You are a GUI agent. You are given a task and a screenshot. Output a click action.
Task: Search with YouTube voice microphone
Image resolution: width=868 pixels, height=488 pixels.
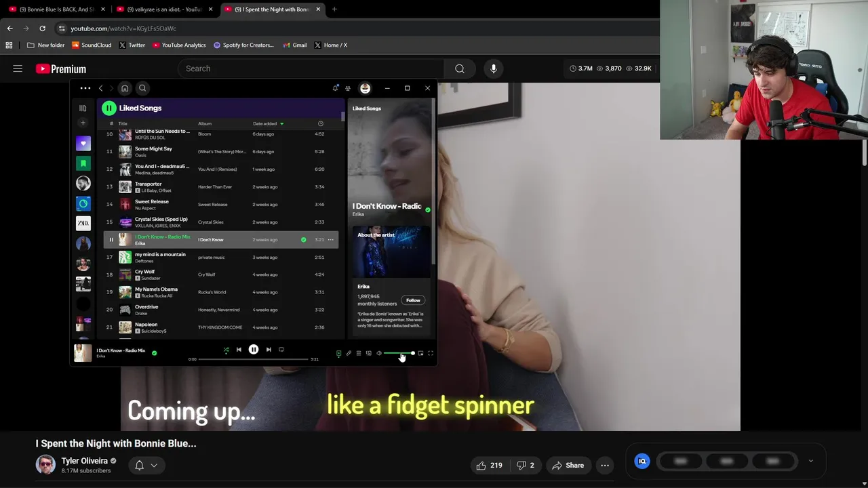pos(494,68)
